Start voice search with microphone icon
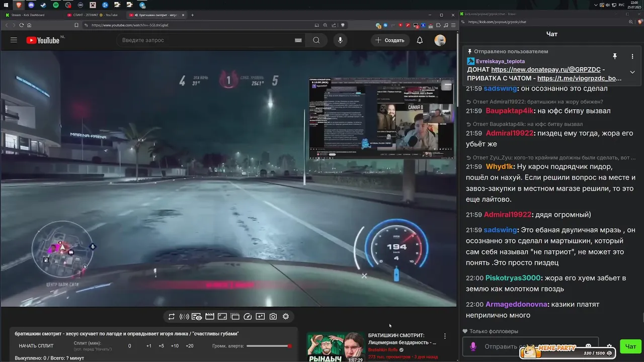 [x=340, y=40]
